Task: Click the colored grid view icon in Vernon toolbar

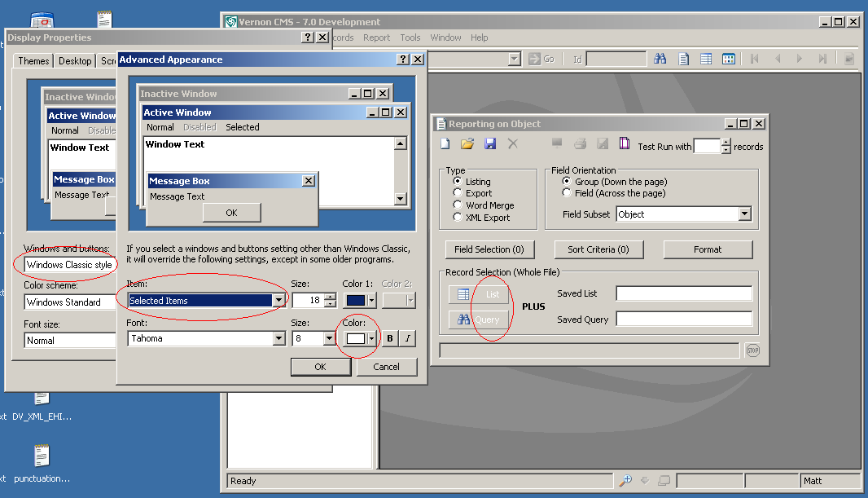Action: 729,59
